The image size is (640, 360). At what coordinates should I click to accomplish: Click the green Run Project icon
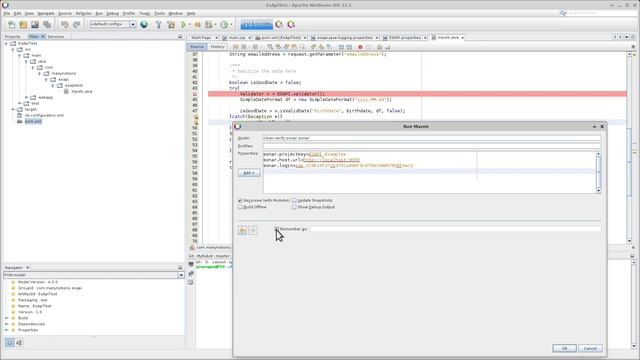click(184, 25)
